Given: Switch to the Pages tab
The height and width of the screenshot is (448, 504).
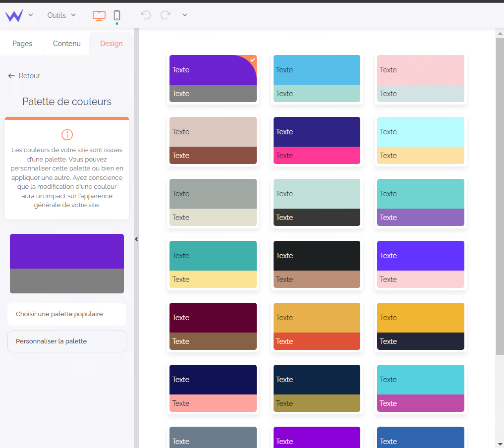Looking at the screenshot, I should (22, 44).
